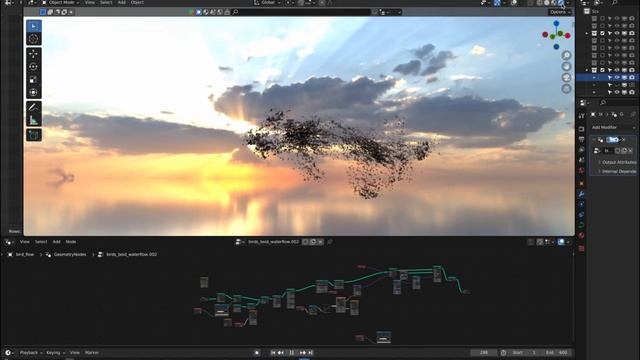
Task: Click birds_bend_waterflow.002 in breadcrumb
Action: (131, 255)
